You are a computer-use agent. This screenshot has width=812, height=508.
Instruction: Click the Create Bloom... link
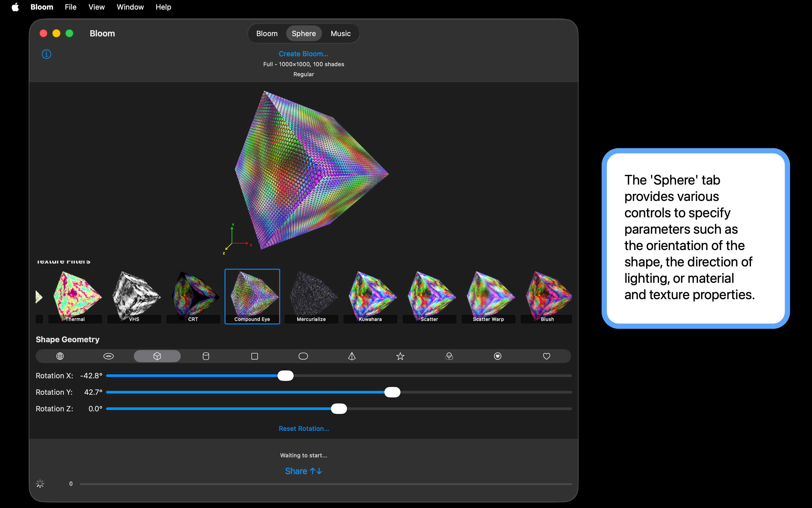pyautogui.click(x=304, y=54)
